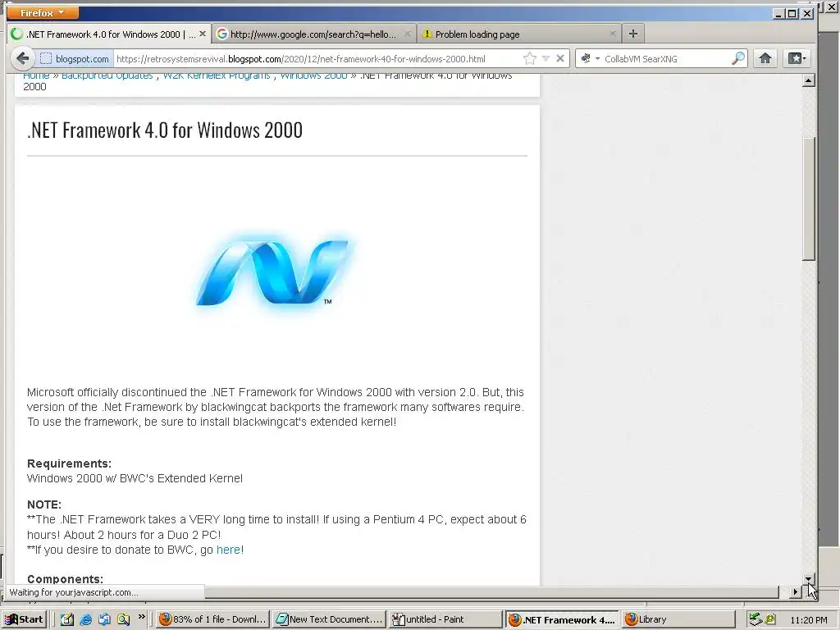Viewport: 840px width, 630px height.
Task: Click the vertical scrollbar thumb
Action: [x=808, y=199]
